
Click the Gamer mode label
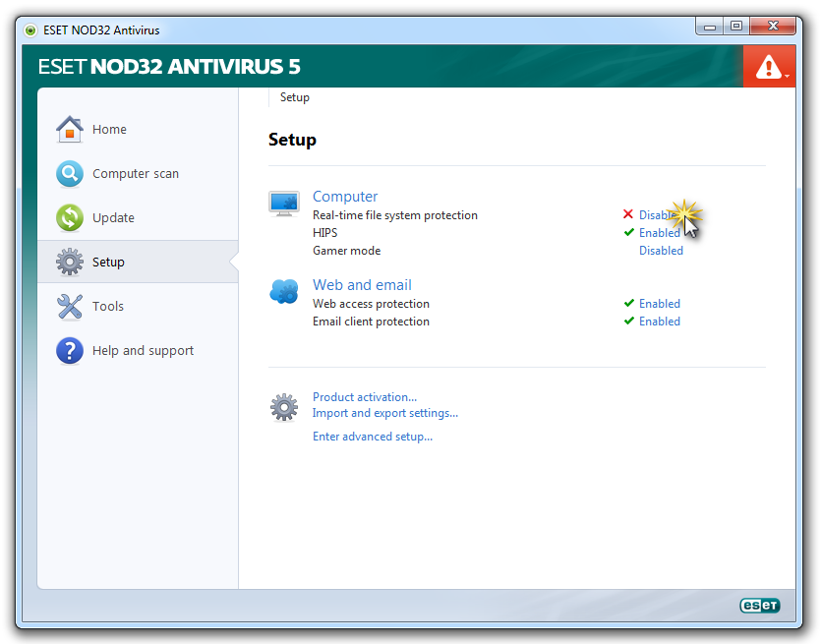pos(347,251)
